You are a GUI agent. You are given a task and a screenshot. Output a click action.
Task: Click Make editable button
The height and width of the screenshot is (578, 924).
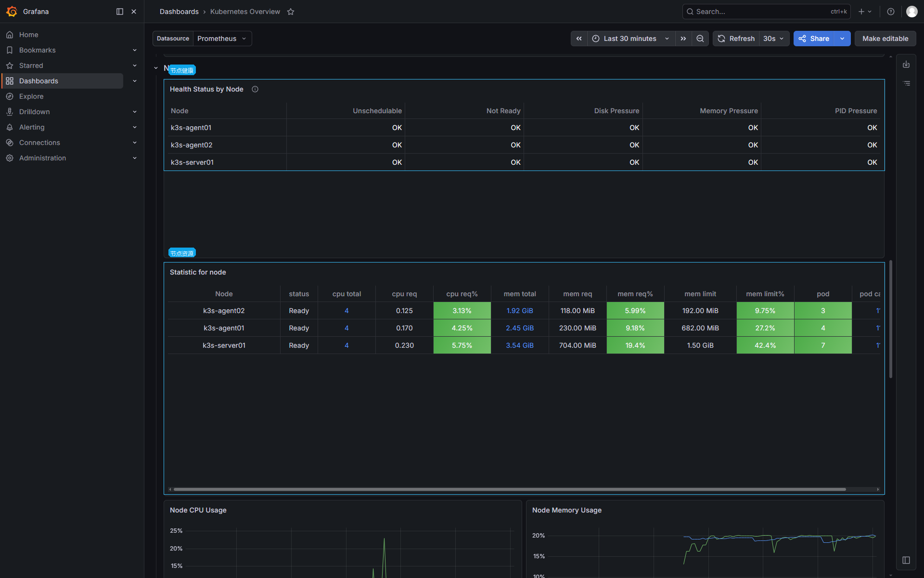(x=885, y=39)
